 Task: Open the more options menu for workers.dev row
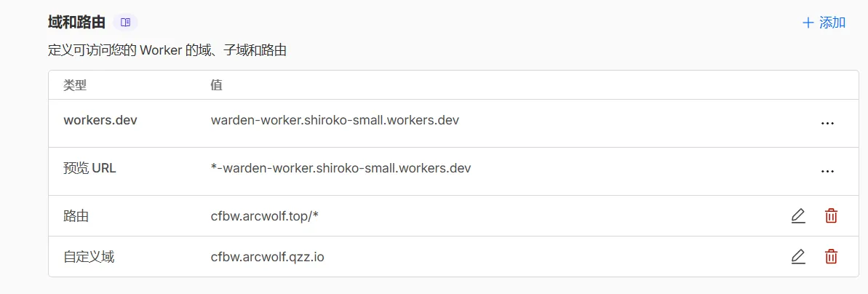[827, 124]
